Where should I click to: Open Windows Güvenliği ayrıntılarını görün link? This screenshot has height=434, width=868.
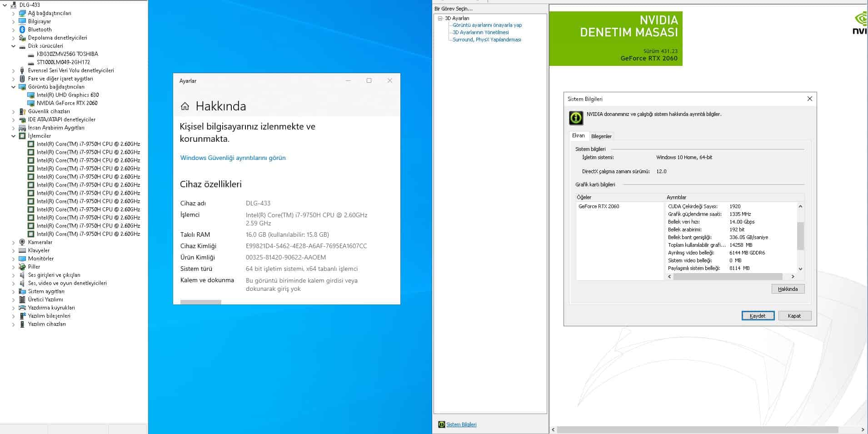233,158
